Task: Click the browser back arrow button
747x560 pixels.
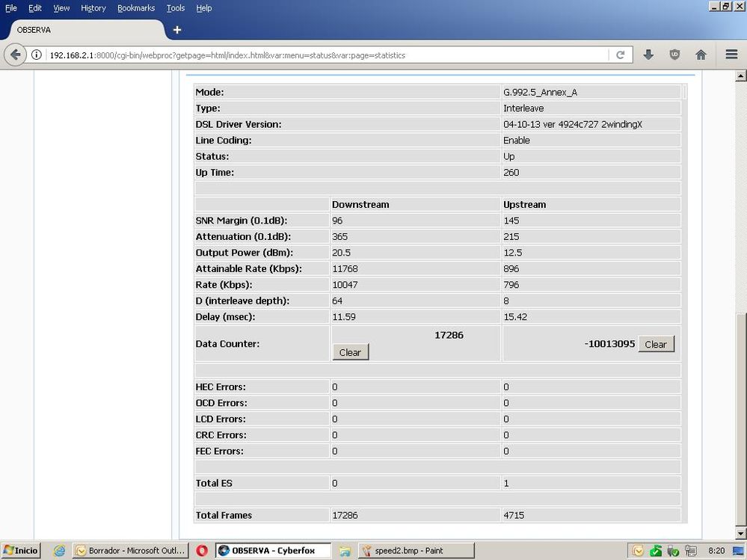Action: tap(15, 55)
